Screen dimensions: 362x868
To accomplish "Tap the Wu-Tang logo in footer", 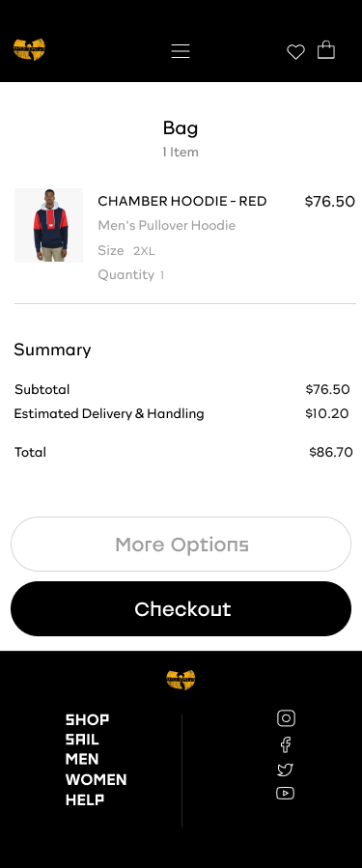I will pos(181,679).
